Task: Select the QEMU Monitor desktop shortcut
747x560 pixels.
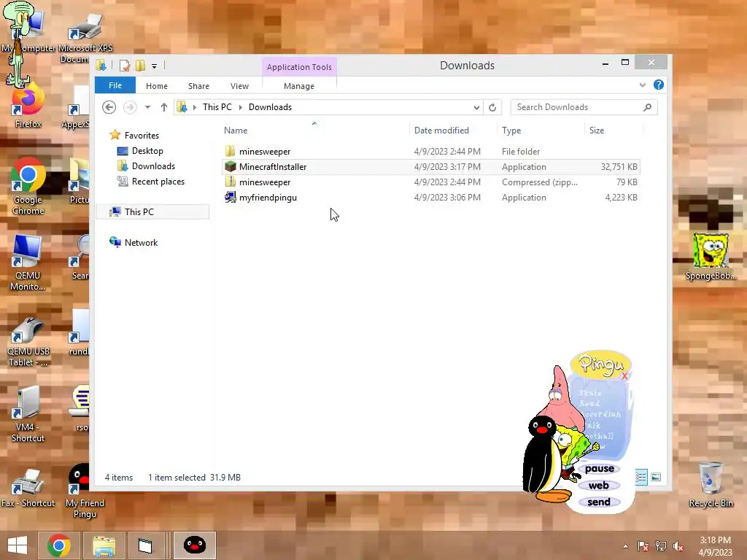Action: [28, 262]
